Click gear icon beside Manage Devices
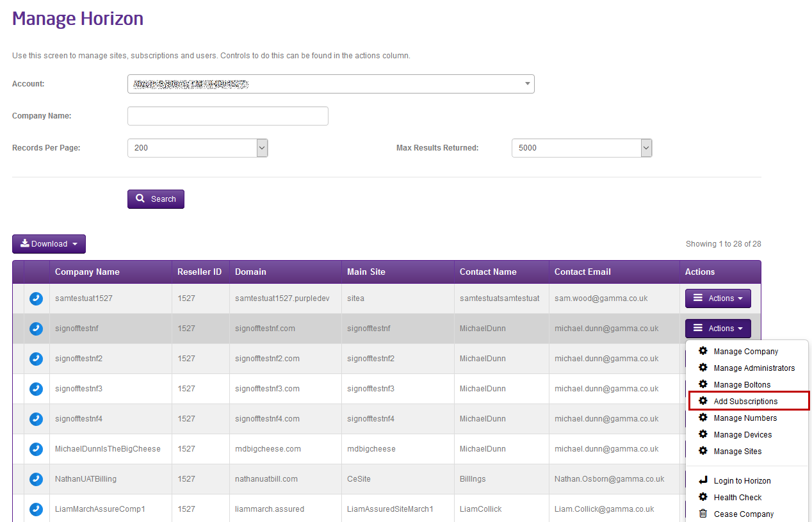812x522 pixels. coord(703,434)
